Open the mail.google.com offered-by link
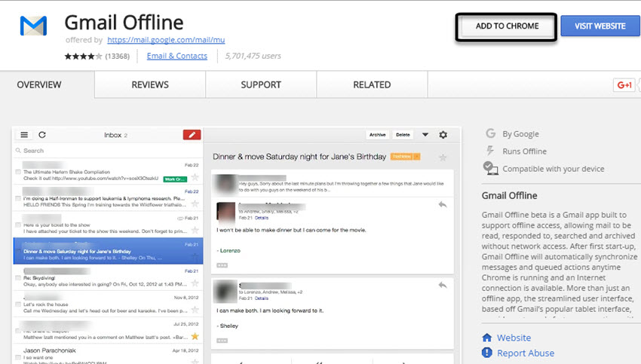Screen dimensions: 641x364 point(166,40)
